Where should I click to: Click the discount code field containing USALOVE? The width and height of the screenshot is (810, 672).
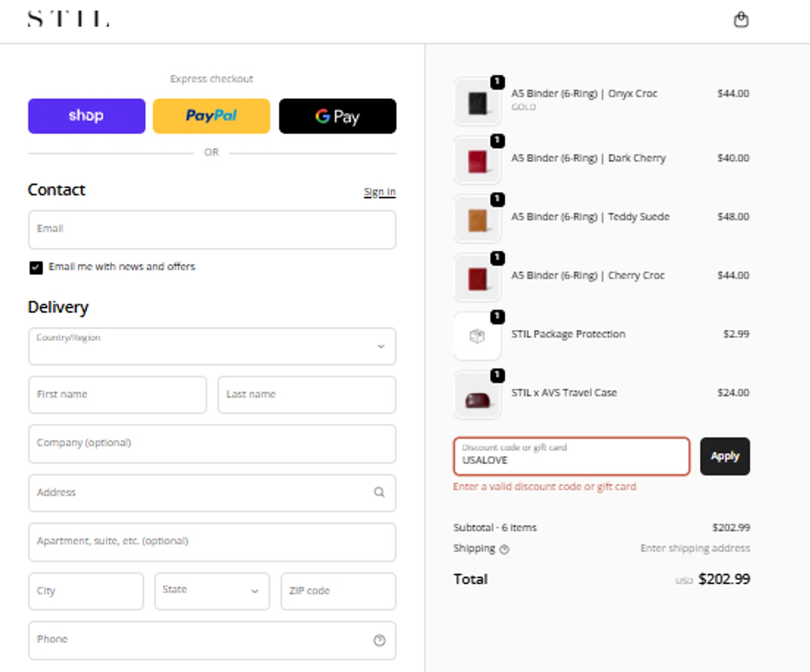pyautogui.click(x=571, y=456)
